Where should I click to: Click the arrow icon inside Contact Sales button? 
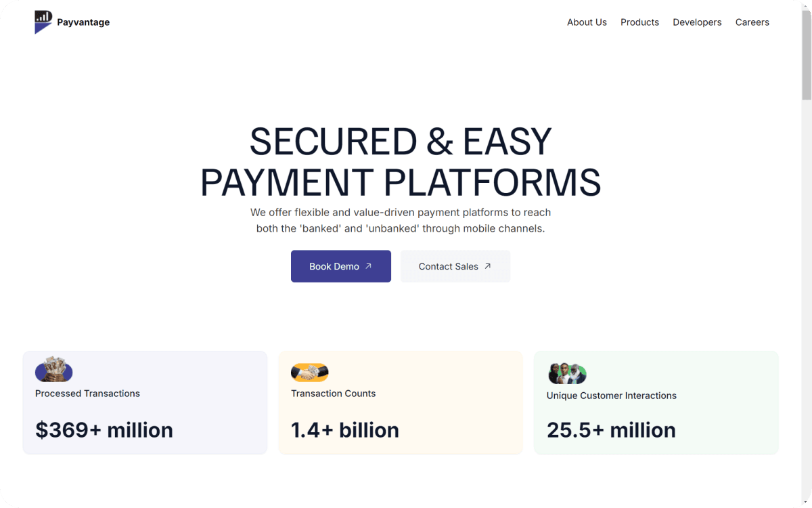488,266
